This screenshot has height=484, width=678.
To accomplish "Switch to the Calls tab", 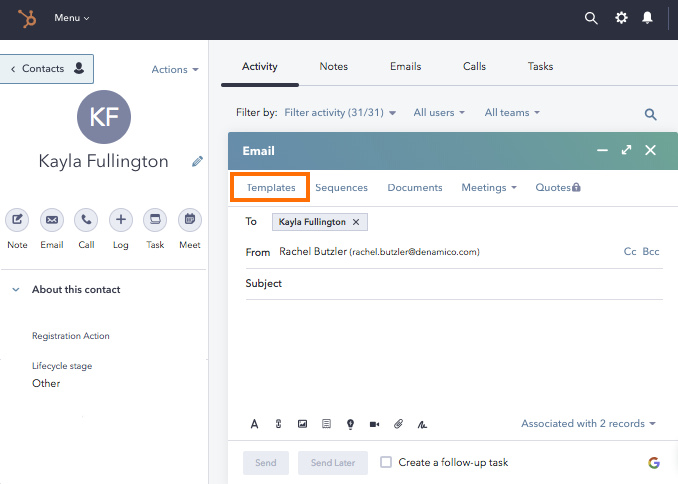I will [x=474, y=66].
